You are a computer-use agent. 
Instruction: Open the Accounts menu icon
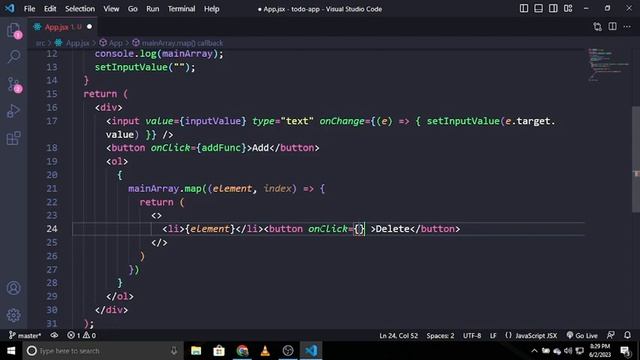click(x=13, y=288)
